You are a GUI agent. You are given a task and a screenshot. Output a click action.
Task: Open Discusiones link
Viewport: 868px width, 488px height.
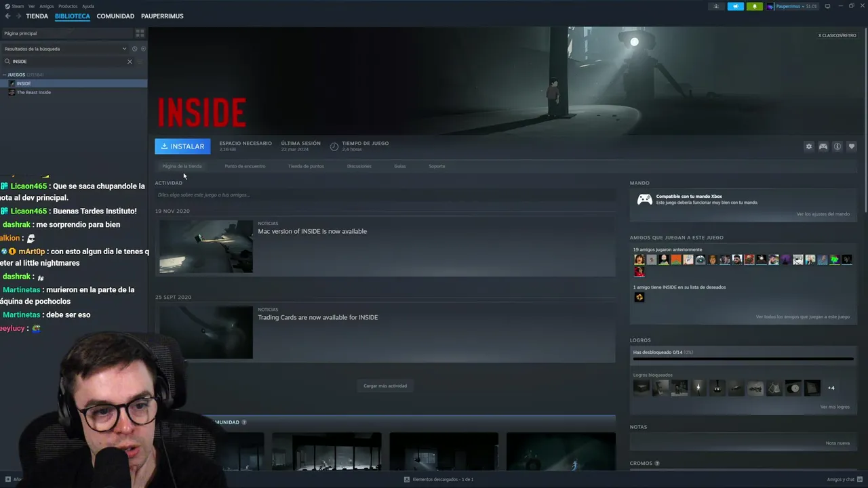tap(359, 166)
